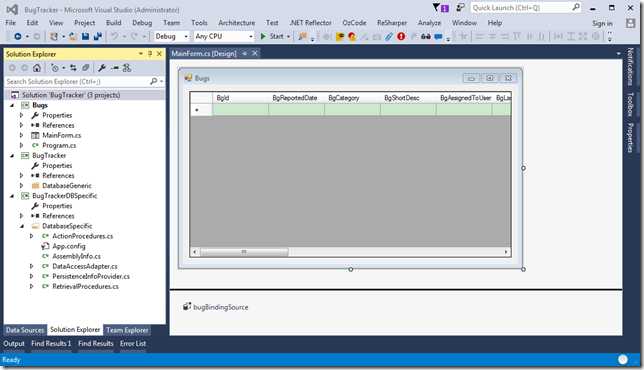Click the binoculars icon in toolbar
The width and height of the screenshot is (644, 370).
[x=426, y=37]
